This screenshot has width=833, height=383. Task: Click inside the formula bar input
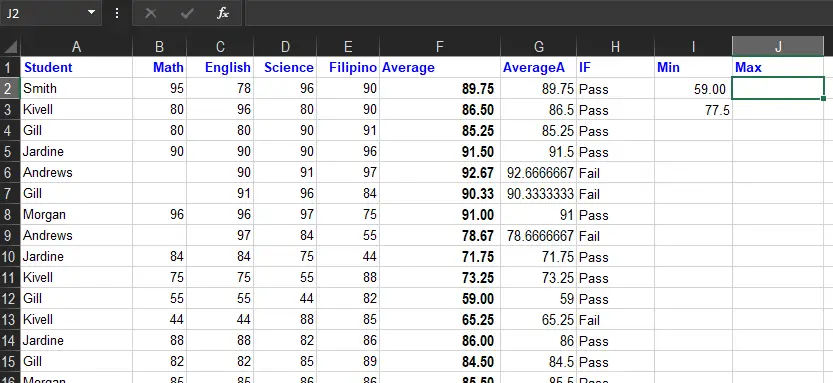[x=539, y=13]
